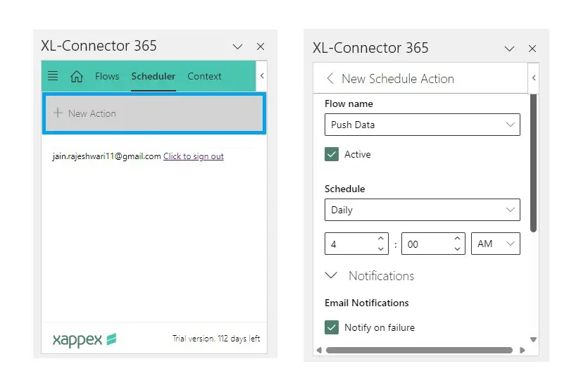Screen dimensions: 588x390
Task: Uncheck the Active checkbox
Action: tap(332, 155)
